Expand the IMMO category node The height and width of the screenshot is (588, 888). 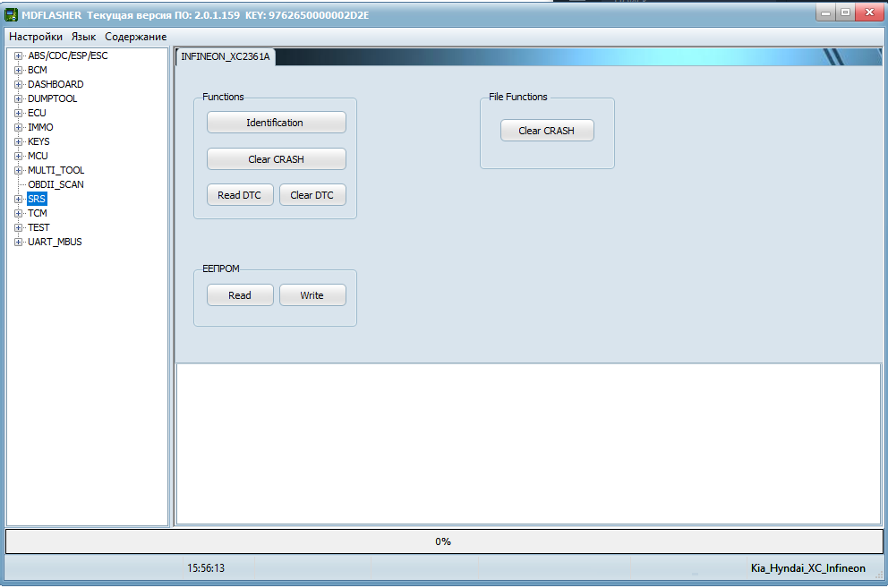coord(18,127)
